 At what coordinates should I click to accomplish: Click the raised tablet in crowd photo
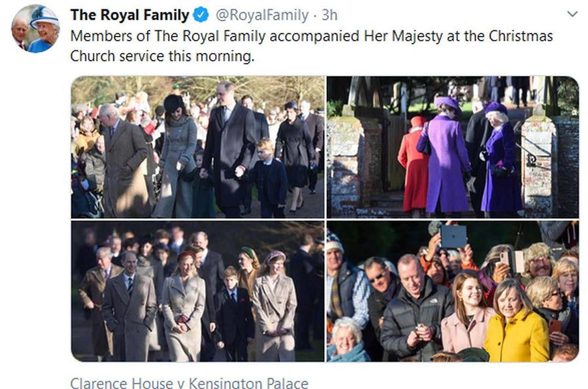point(453,236)
